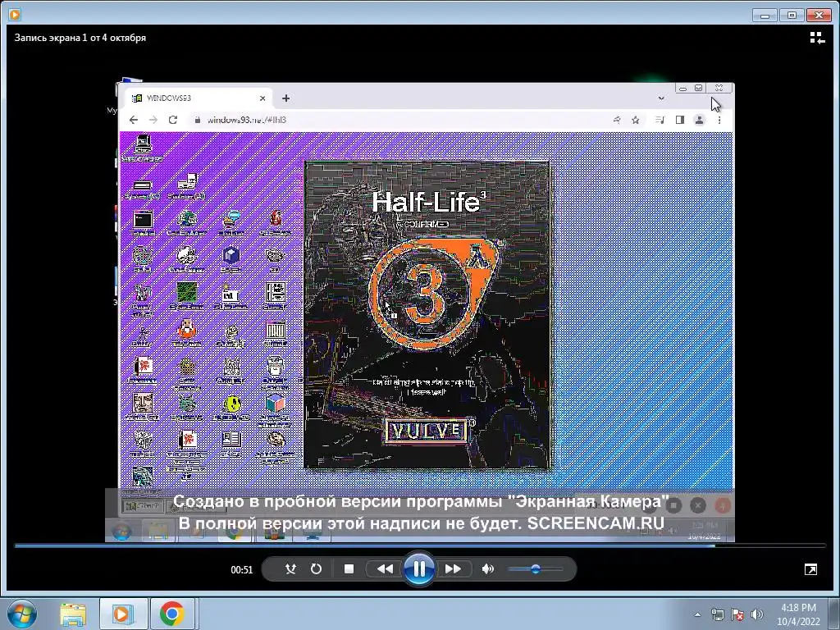Click the new tab plus in the video
Viewport: 840px width, 630px height.
[285, 98]
